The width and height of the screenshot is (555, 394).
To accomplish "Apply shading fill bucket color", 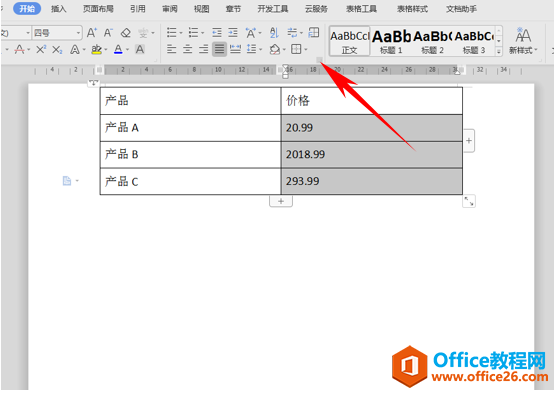I will tap(275, 50).
